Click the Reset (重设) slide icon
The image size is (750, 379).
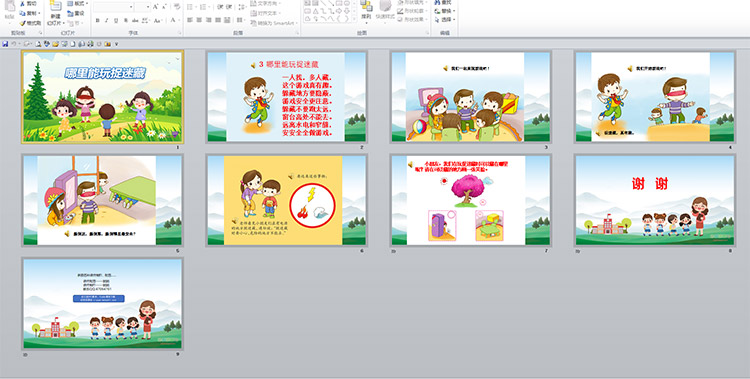click(x=71, y=13)
